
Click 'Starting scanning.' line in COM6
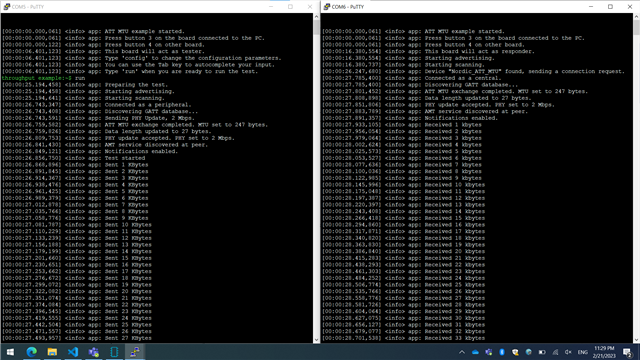[x=403, y=64]
